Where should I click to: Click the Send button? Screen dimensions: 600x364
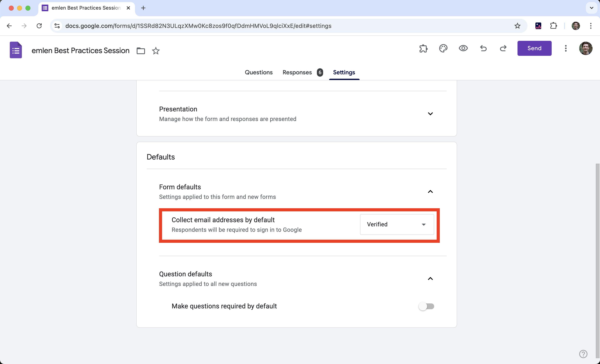coord(534,49)
